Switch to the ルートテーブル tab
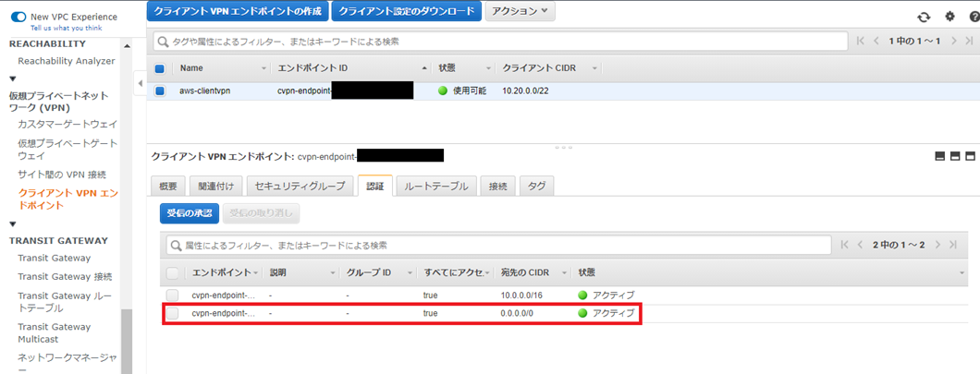This screenshot has height=374, width=980. pyautogui.click(x=437, y=186)
